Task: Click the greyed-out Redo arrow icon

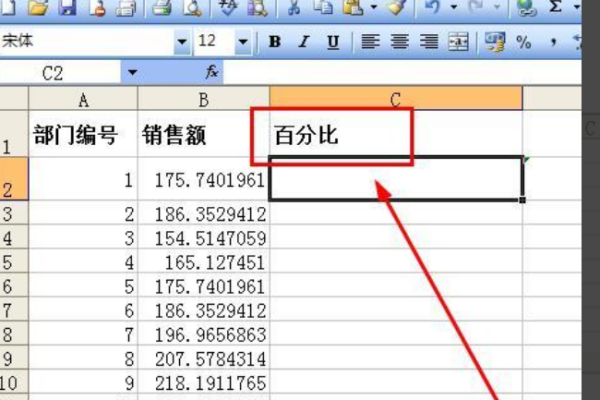Action: pos(476,7)
